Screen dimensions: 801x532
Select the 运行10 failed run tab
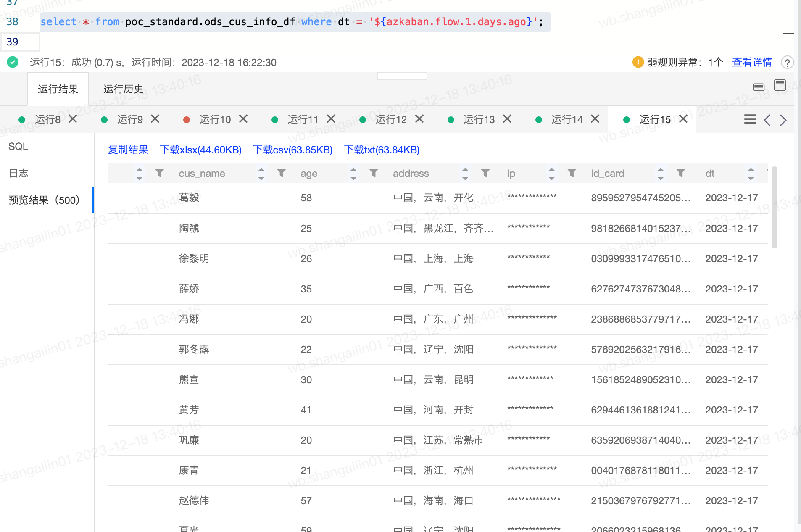click(x=215, y=120)
